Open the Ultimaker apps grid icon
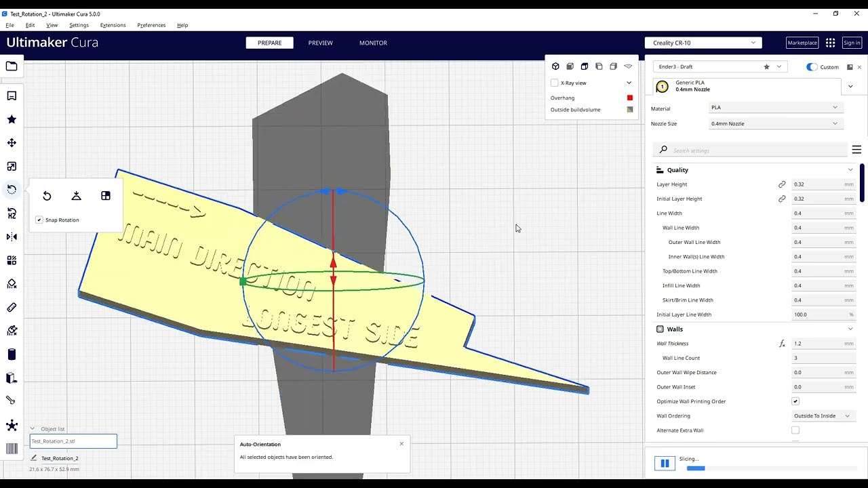This screenshot has height=488, width=868. pyautogui.click(x=830, y=43)
